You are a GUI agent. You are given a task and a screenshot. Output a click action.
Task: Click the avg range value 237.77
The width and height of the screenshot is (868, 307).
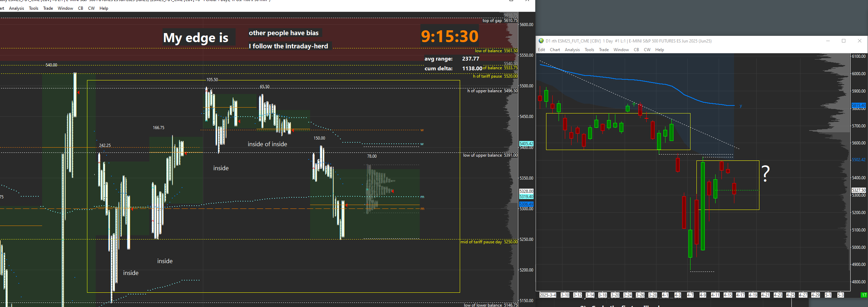pos(471,59)
